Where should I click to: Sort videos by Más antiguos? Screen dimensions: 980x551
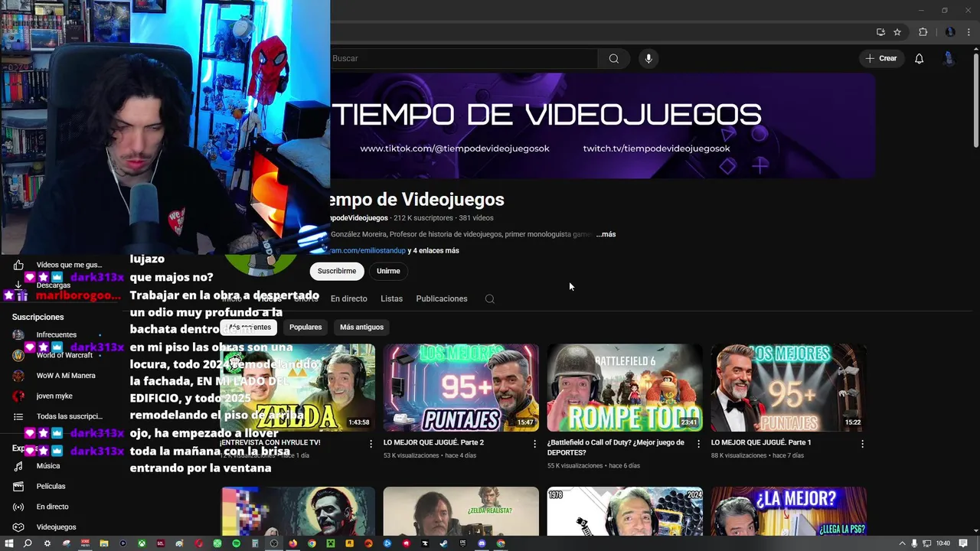point(361,327)
